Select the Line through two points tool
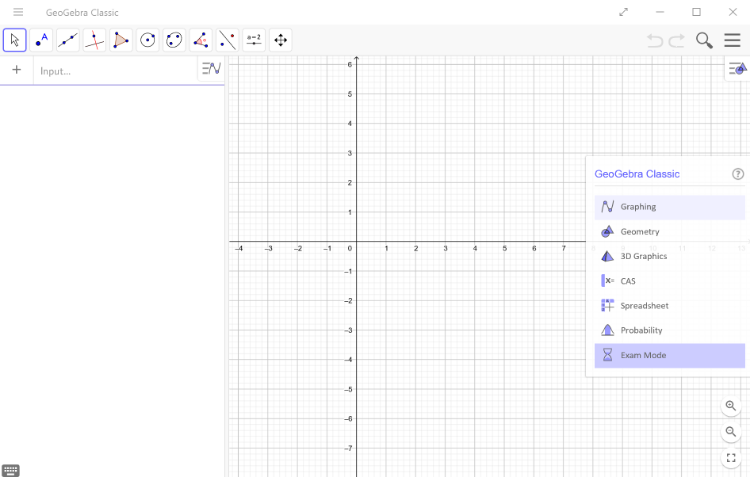The width and height of the screenshot is (750, 477). [68, 40]
